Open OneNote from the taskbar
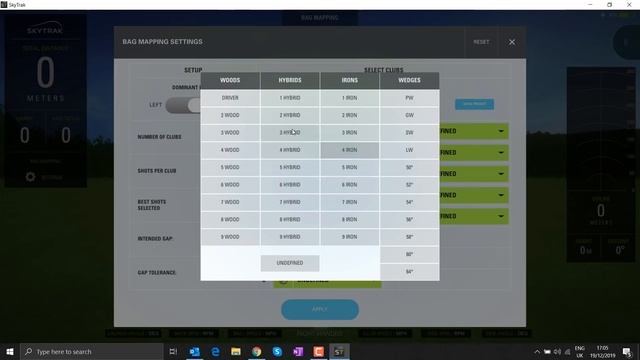640x360 pixels. tap(298, 351)
